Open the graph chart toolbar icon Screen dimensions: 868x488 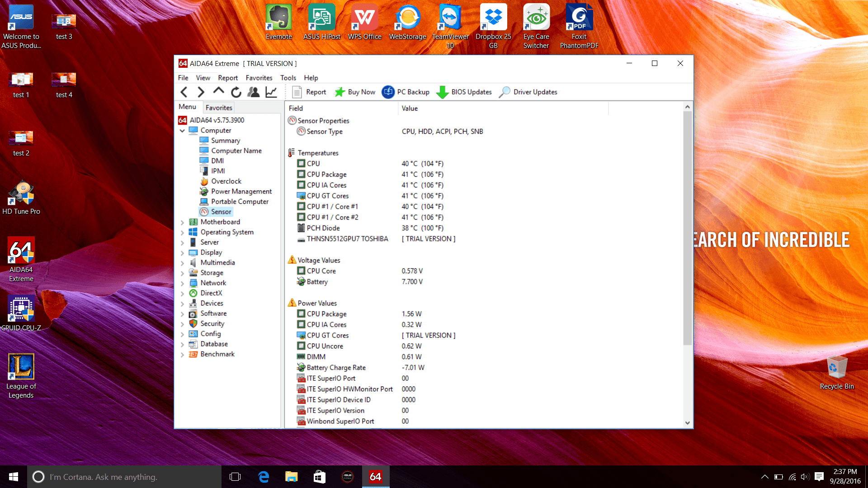pyautogui.click(x=271, y=92)
